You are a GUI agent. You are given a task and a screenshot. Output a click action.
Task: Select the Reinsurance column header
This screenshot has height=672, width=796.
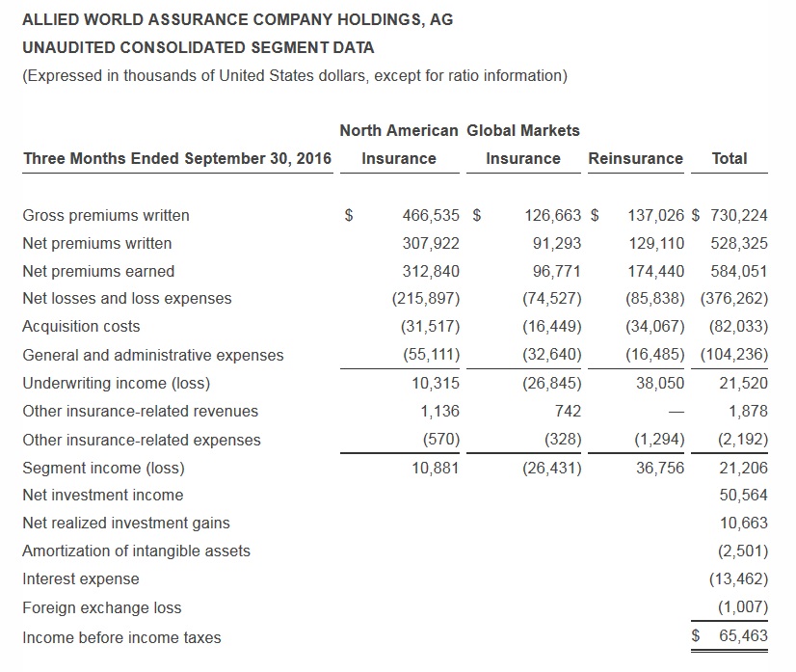(x=635, y=158)
